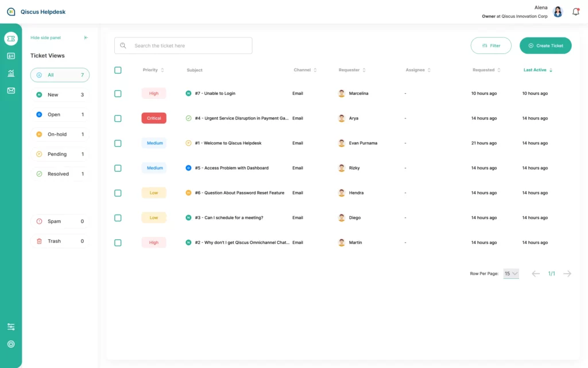Open the mail envelope icon in sidebar
Viewport: 588px width, 368px height.
pos(11,90)
